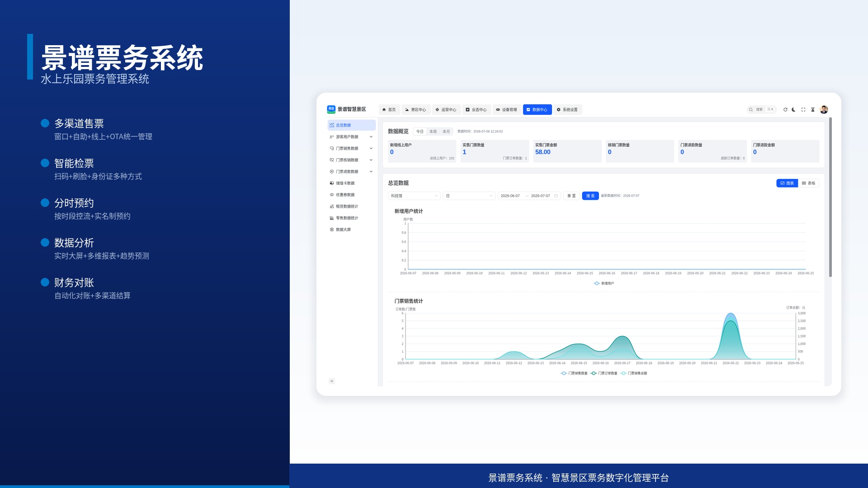Open 优惠券数据 from the sidebar
Image resolution: width=868 pixels, height=488 pixels.
352,195
